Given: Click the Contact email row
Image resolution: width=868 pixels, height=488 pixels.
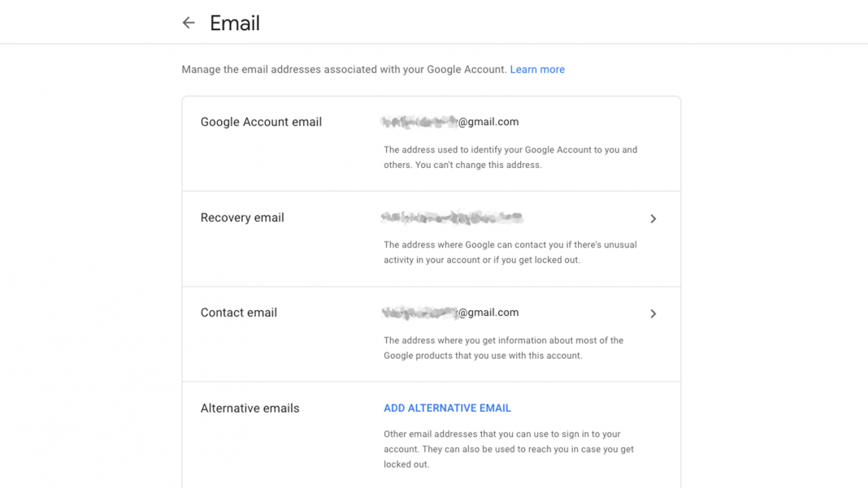Looking at the screenshot, I should (x=239, y=313).
